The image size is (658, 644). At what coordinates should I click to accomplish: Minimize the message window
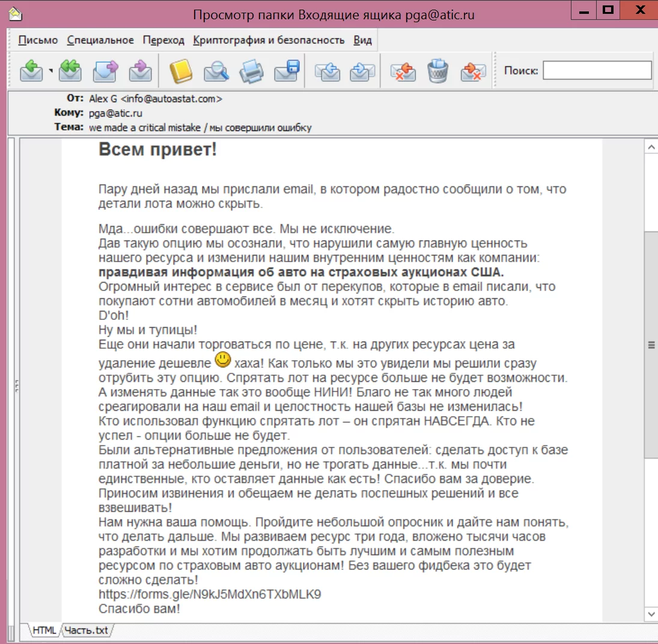(584, 10)
